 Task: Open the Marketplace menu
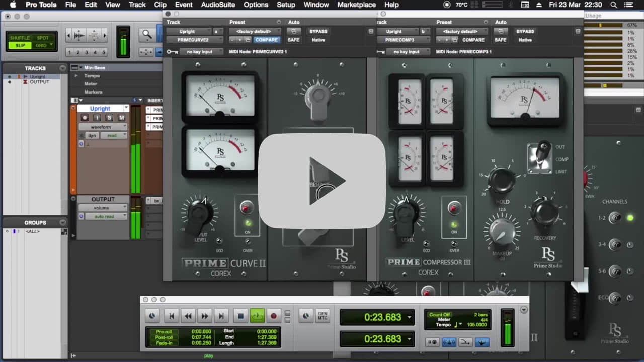[x=356, y=5]
